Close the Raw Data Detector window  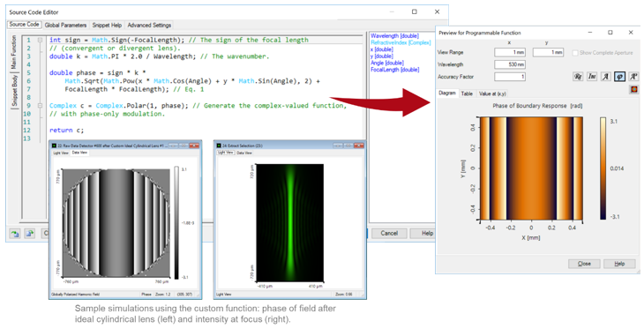pos(194,146)
